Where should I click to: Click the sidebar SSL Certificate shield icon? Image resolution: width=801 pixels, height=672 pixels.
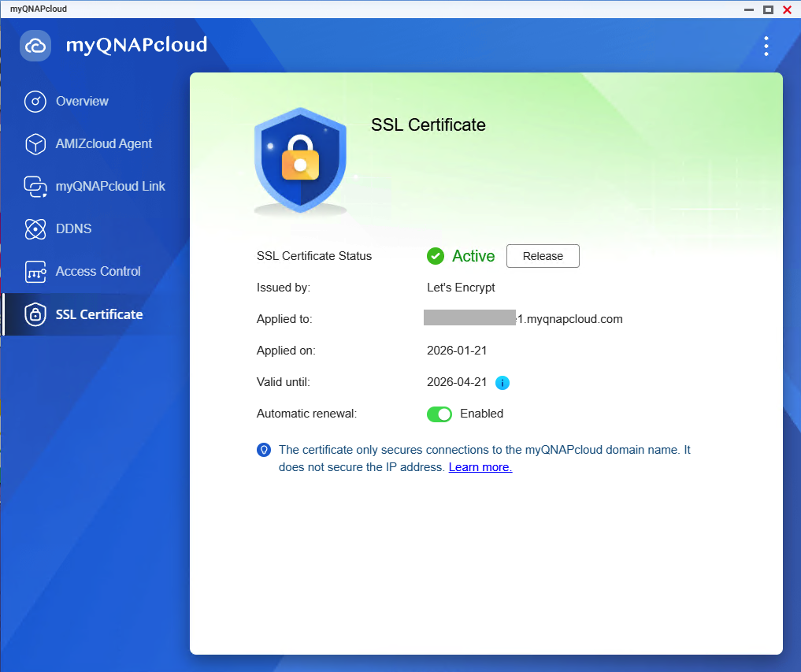tap(35, 314)
